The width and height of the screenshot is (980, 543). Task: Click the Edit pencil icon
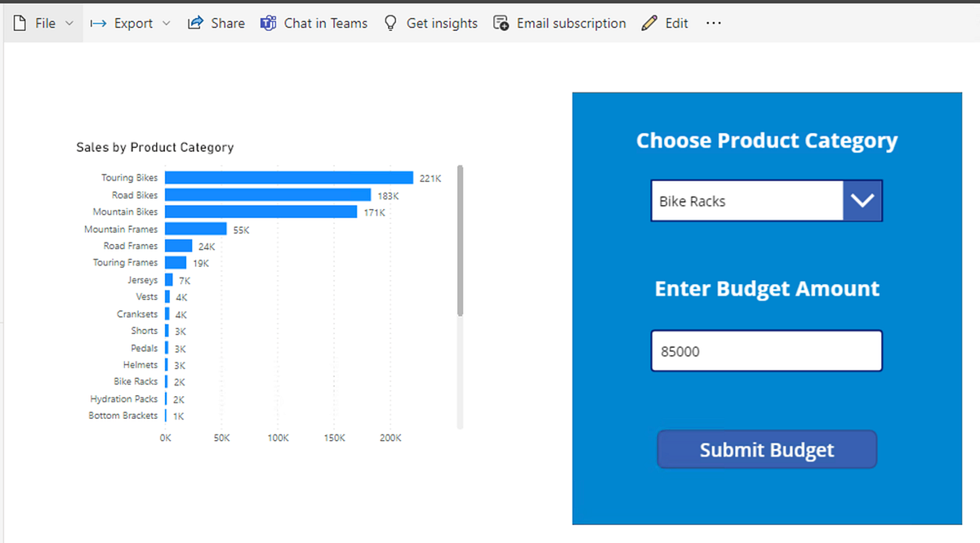[648, 23]
